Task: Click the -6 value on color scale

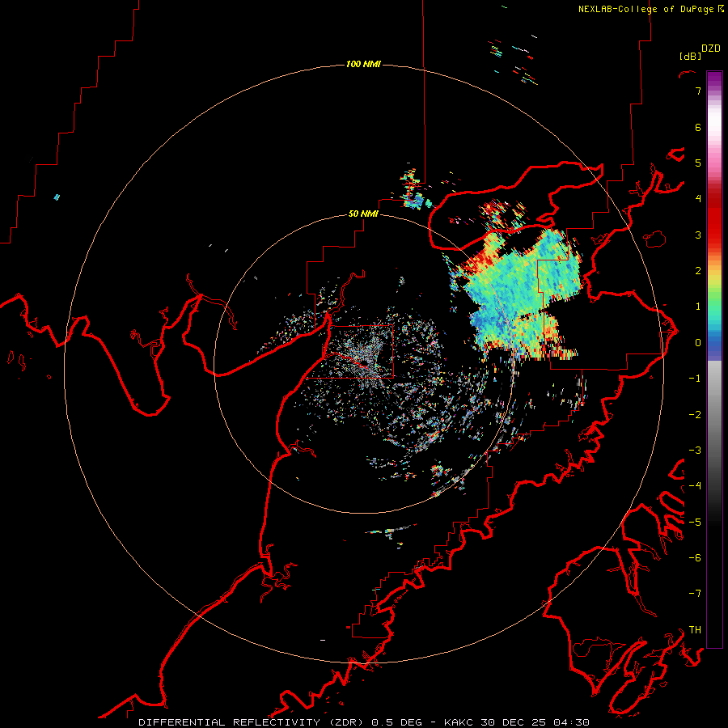Action: pyautogui.click(x=695, y=558)
